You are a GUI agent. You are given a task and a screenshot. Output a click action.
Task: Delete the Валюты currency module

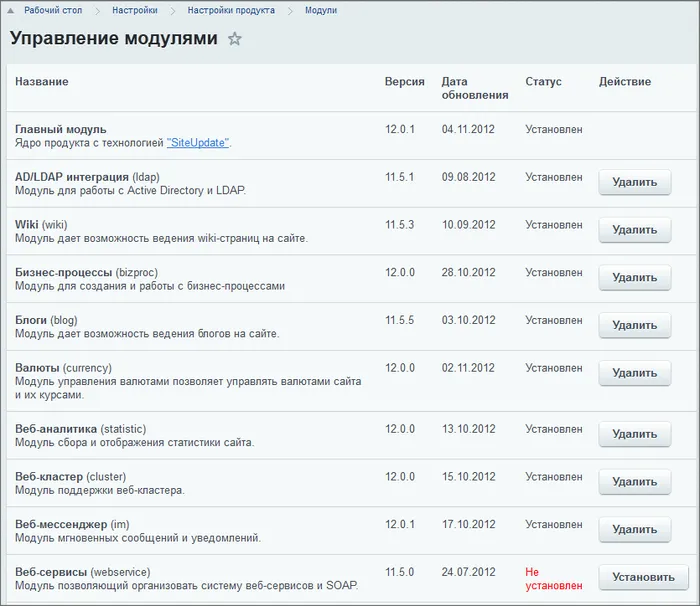(x=634, y=373)
